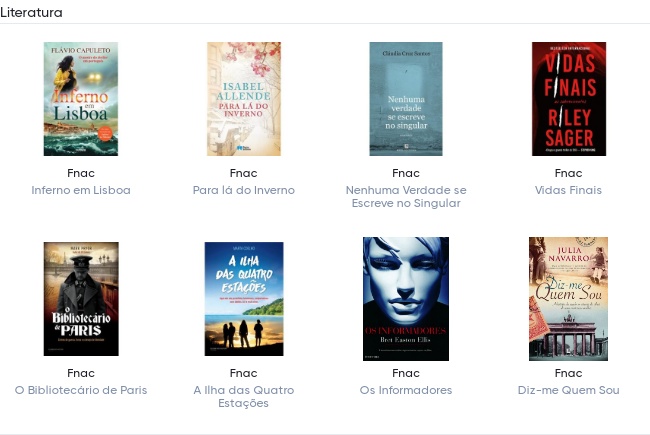Open the Para lá do Inverno cover image
650x435 pixels.
tap(244, 99)
